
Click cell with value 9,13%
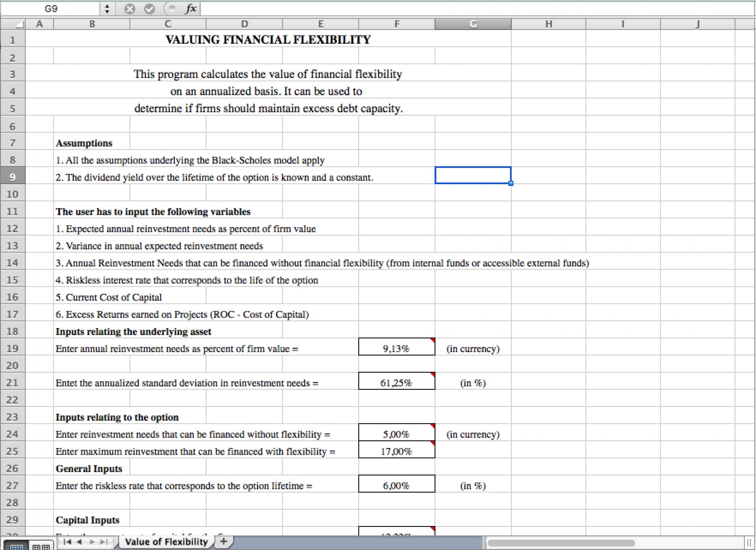coord(397,347)
